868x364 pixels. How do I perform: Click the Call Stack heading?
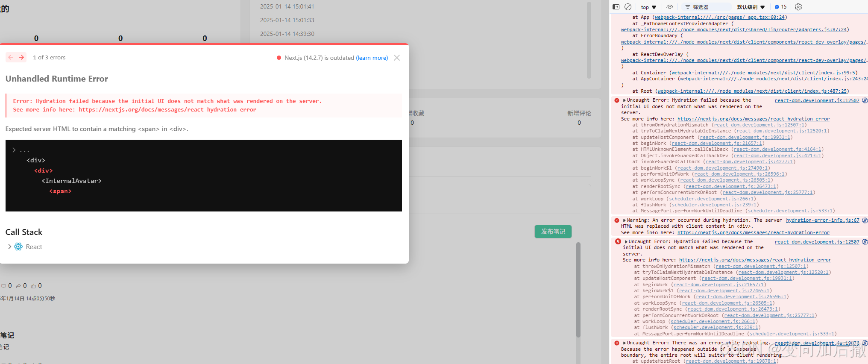24,232
